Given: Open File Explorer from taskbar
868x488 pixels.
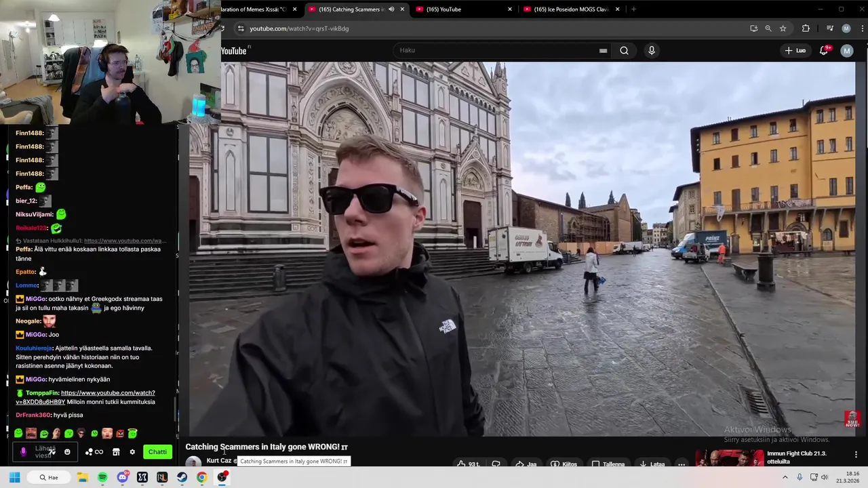Looking at the screenshot, I should (83, 477).
